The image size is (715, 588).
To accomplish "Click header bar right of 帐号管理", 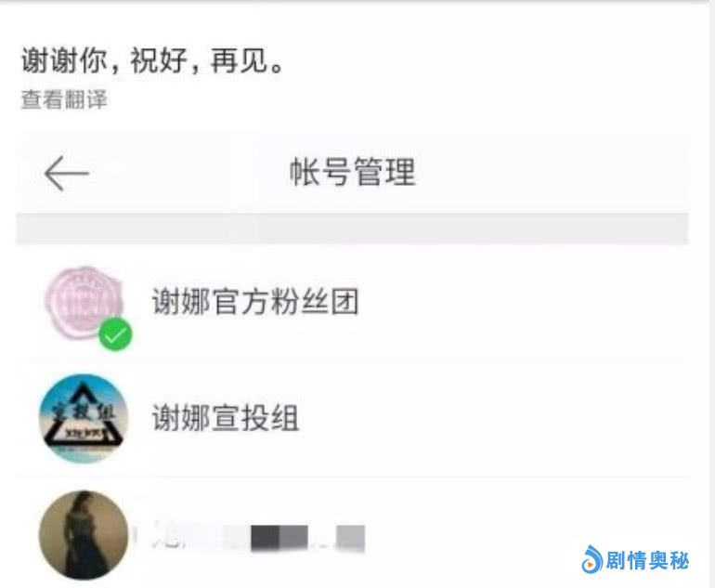I will point(552,173).
